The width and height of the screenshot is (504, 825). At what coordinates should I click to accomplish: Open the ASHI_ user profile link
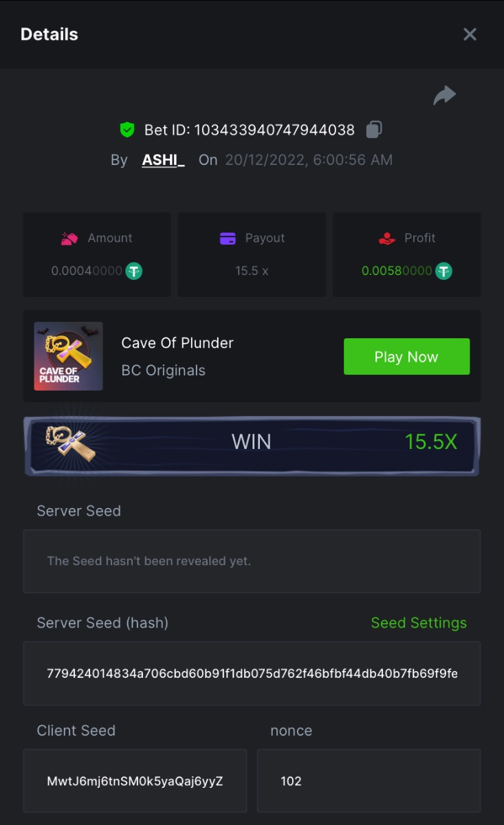pyautogui.click(x=163, y=160)
